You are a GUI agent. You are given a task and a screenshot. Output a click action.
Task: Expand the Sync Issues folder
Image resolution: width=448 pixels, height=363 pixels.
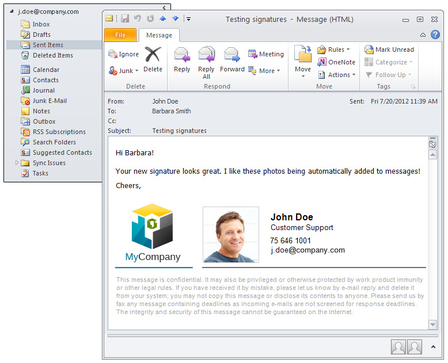click(17, 163)
